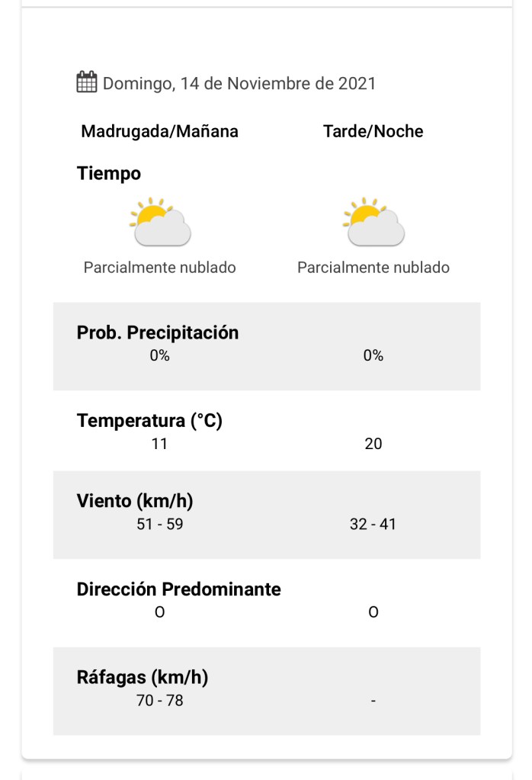
Task: Click afternoon Parcialmente nublado description
Action: [373, 268]
